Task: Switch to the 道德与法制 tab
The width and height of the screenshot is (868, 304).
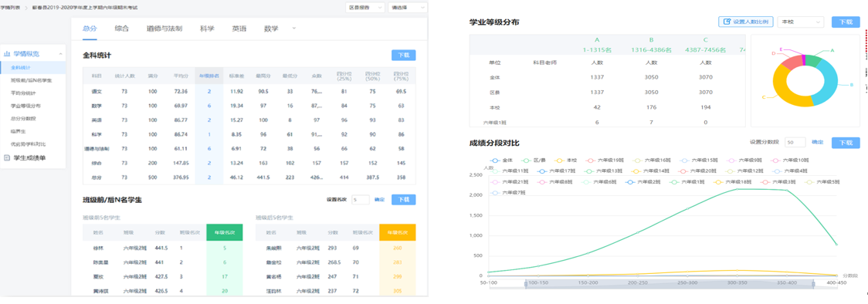Action: tap(164, 29)
